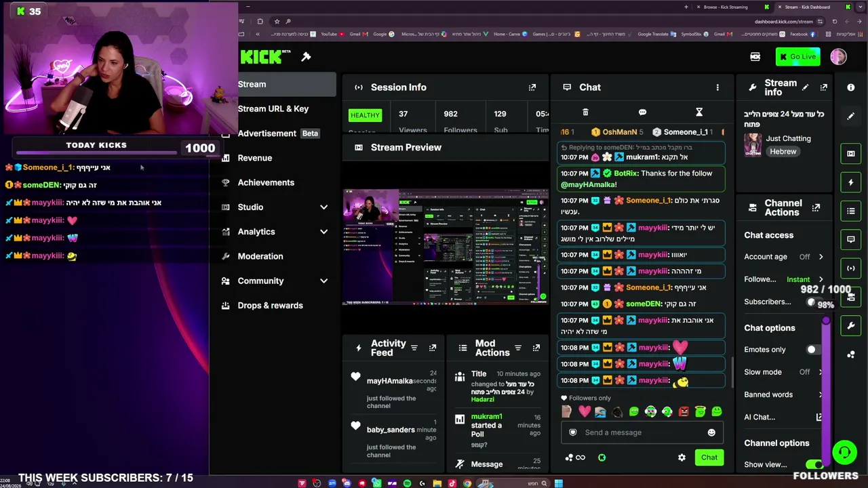The height and width of the screenshot is (488, 868).
Task: Click the chat bubble icon in right sidebar
Action: coord(850,239)
